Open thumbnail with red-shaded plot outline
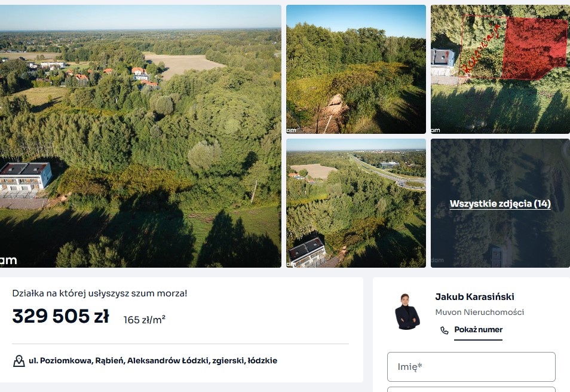This screenshot has height=392, width=570. coord(500,69)
